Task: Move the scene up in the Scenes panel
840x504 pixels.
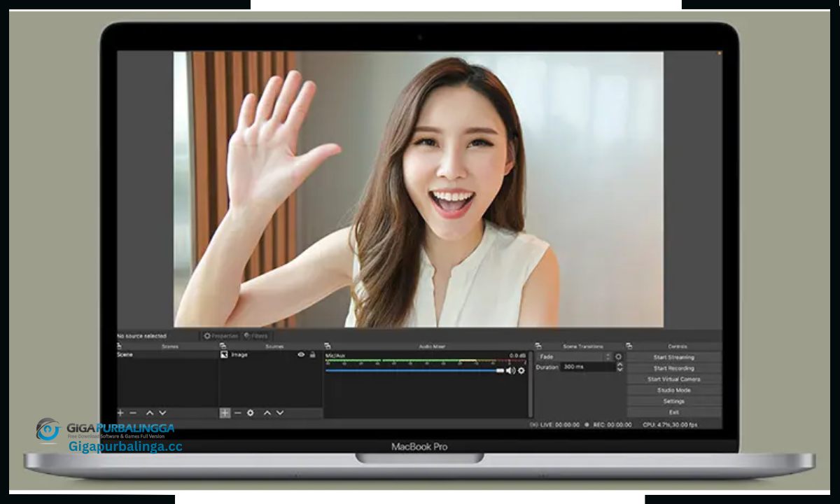Action: pyautogui.click(x=150, y=413)
